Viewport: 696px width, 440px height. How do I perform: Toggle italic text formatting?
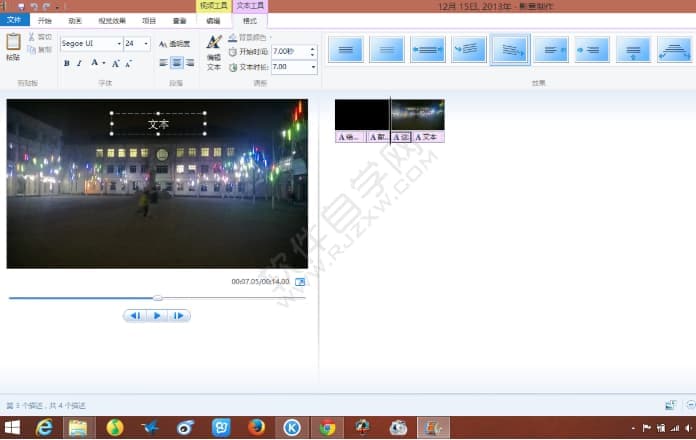tap(80, 63)
